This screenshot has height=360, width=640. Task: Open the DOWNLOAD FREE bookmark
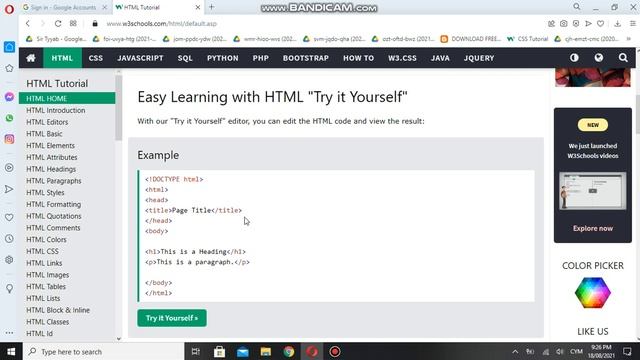pyautogui.click(x=471, y=39)
